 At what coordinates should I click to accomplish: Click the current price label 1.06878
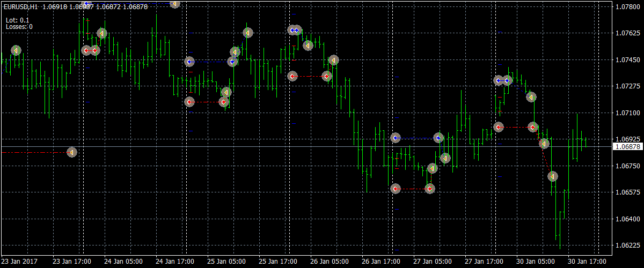tap(628, 146)
